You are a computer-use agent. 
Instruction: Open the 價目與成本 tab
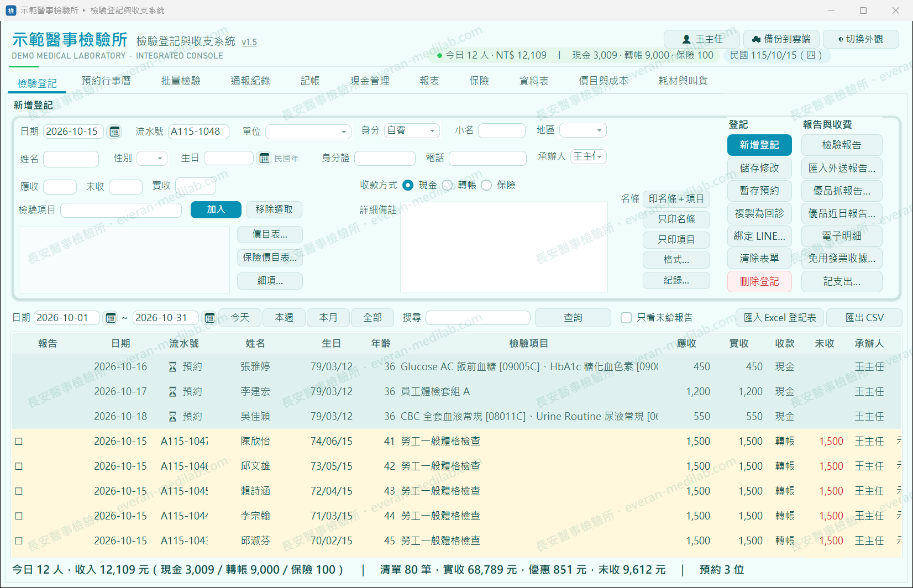pos(604,81)
